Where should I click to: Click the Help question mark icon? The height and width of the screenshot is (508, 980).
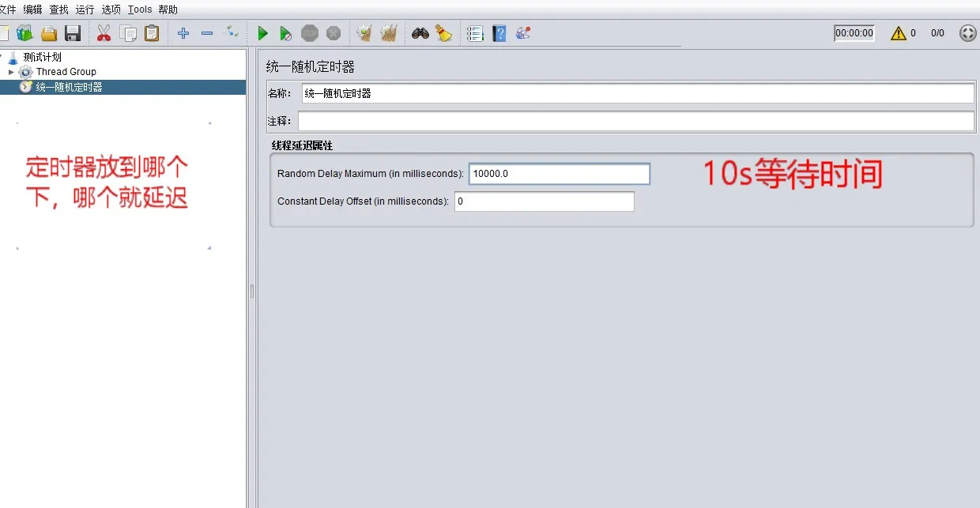[499, 33]
